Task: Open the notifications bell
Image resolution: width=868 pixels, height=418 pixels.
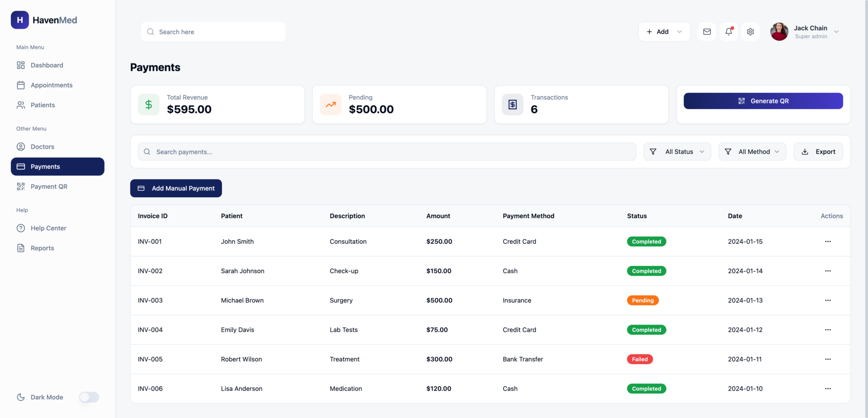Action: coord(728,32)
